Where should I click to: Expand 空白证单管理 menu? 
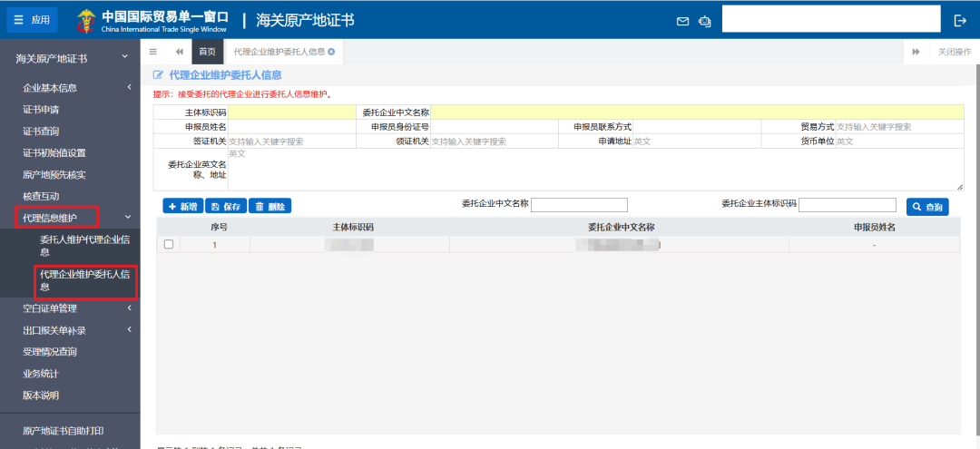[70, 308]
